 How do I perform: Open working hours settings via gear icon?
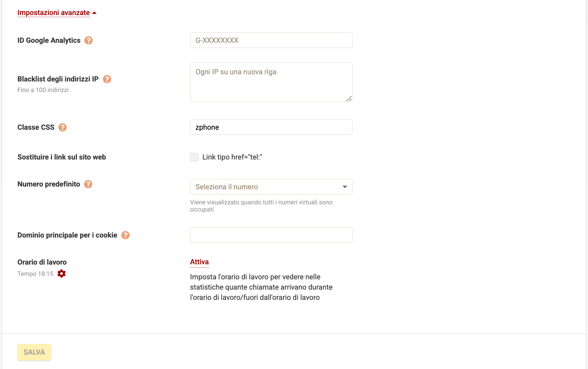click(62, 273)
